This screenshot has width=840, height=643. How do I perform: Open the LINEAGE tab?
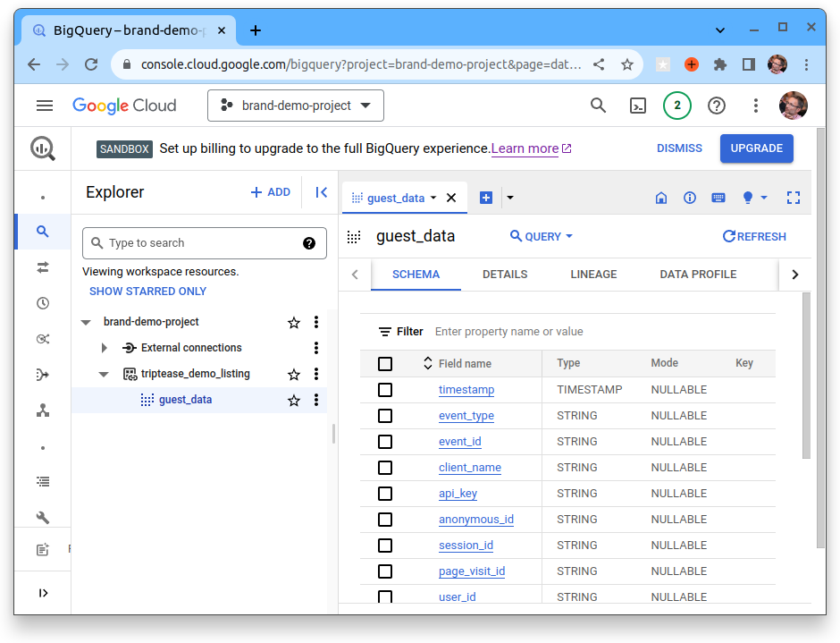pyautogui.click(x=593, y=275)
